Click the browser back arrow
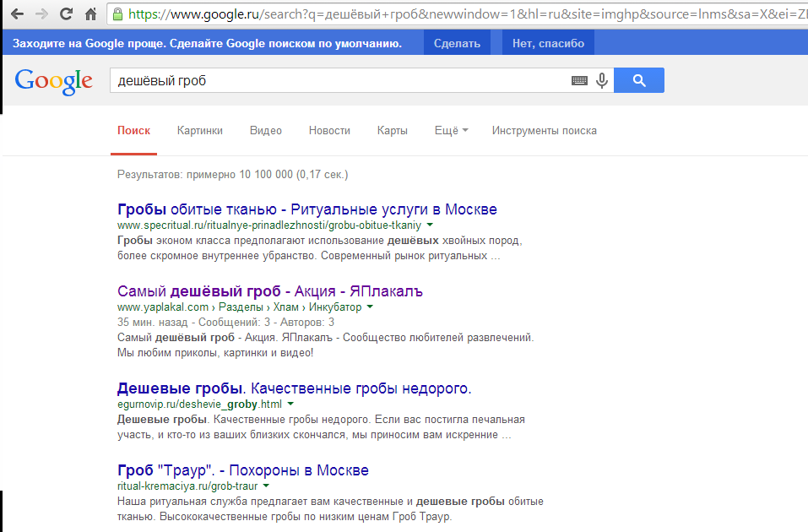808x532 pixels. coord(17,14)
